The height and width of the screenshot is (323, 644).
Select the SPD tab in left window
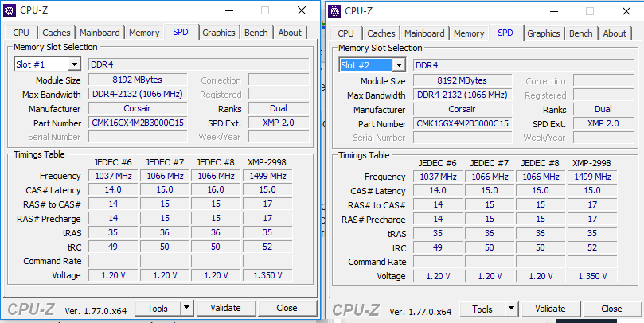[x=181, y=32]
